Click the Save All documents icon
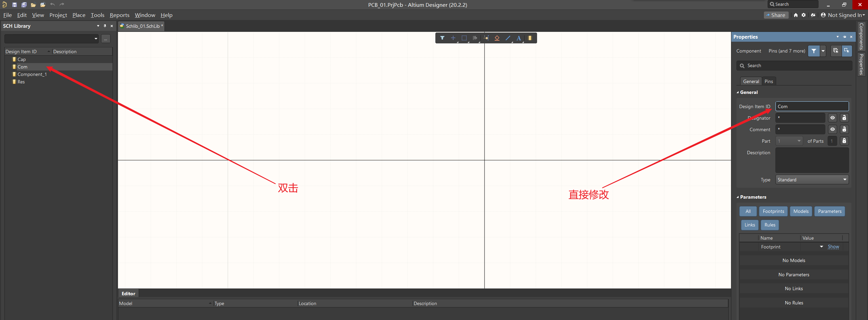 pos(24,5)
